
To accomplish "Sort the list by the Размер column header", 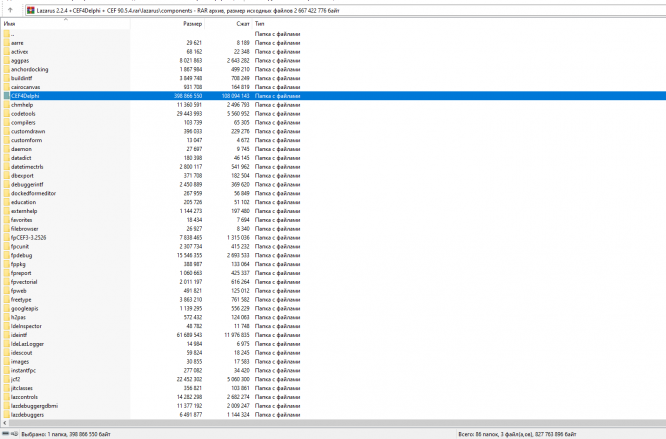I will [192, 24].
